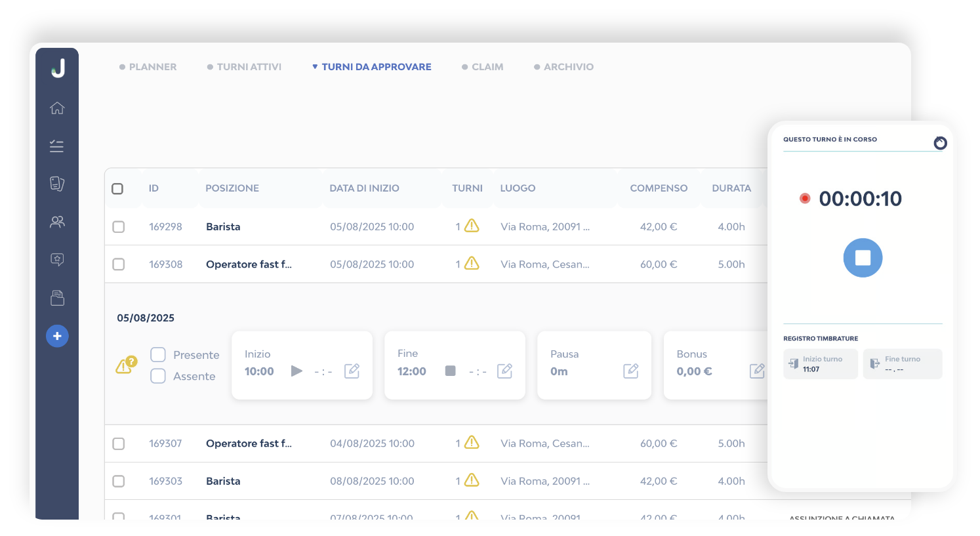980x536 pixels.
Task: Click the warning question icon beside Presente
Action: point(126,365)
